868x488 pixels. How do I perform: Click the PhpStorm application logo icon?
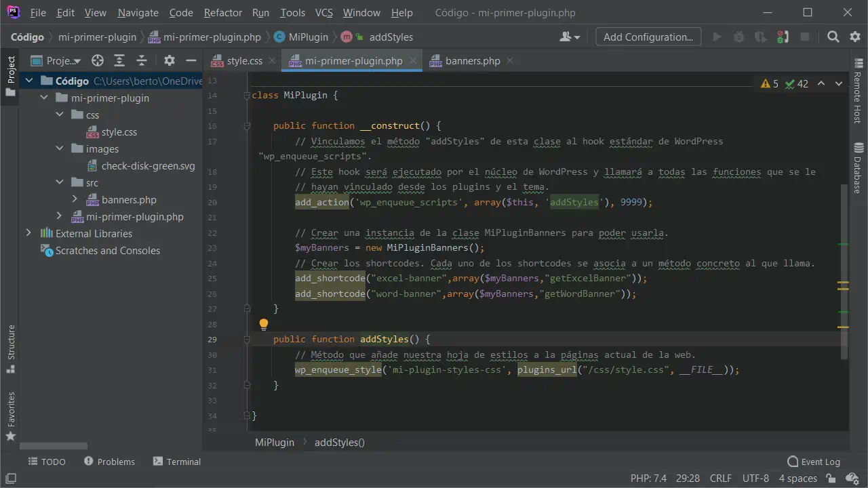click(x=13, y=12)
